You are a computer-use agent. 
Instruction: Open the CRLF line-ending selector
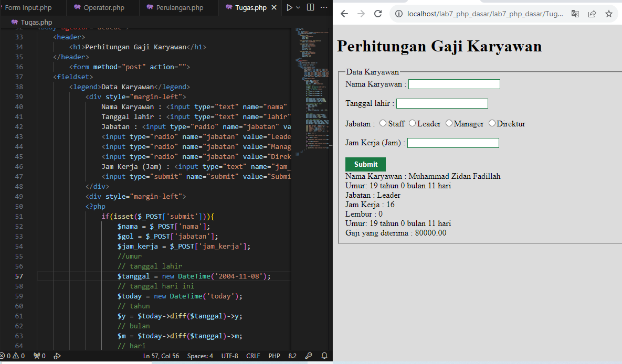pos(253,356)
